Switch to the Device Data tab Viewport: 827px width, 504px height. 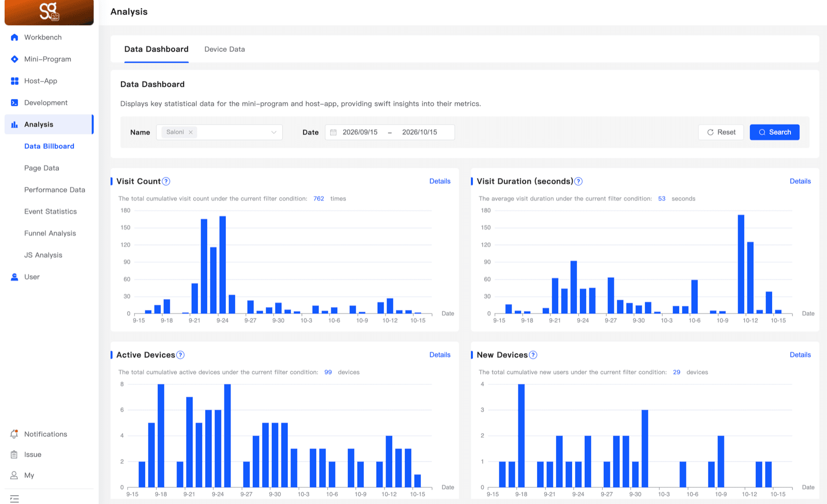(x=224, y=49)
